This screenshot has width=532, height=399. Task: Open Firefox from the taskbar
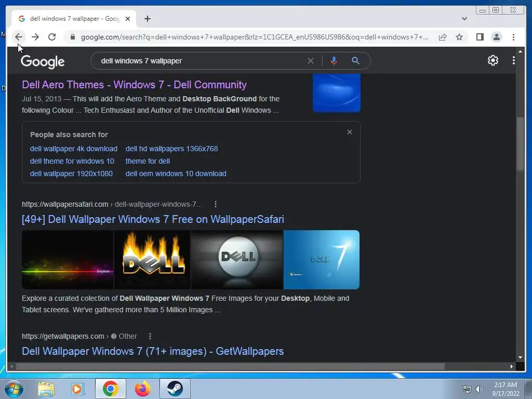(142, 389)
